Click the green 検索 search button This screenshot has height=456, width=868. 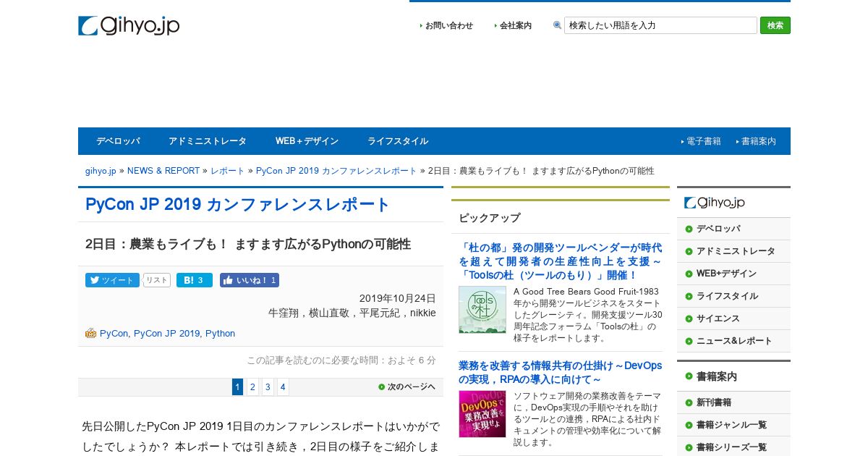point(775,25)
